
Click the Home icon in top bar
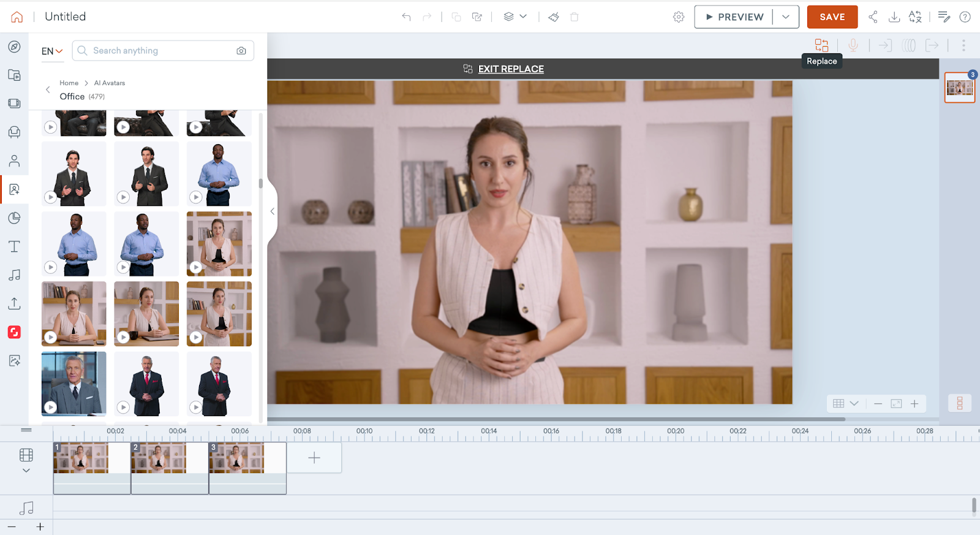click(17, 17)
